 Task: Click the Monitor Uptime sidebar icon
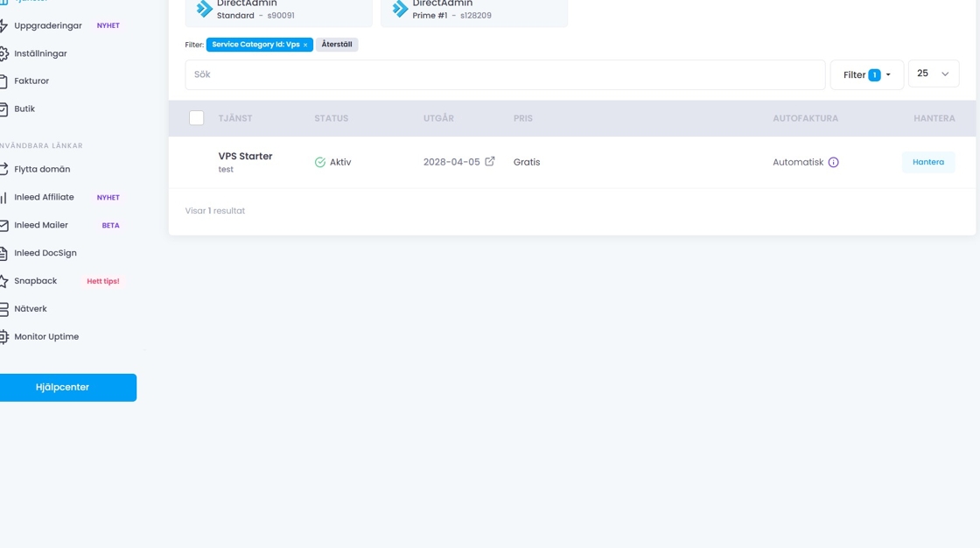[x=3, y=337]
